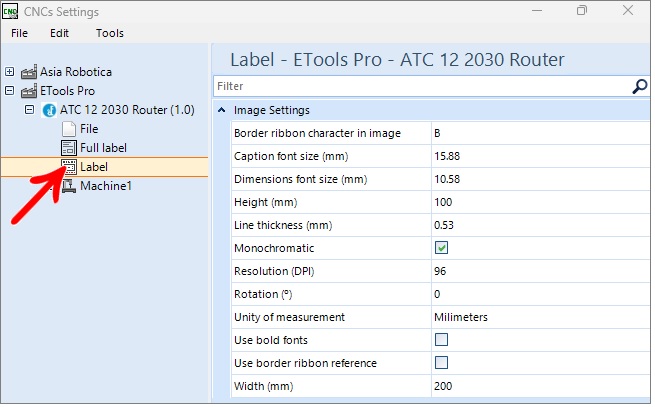Select the Machine1 icon

pos(68,186)
